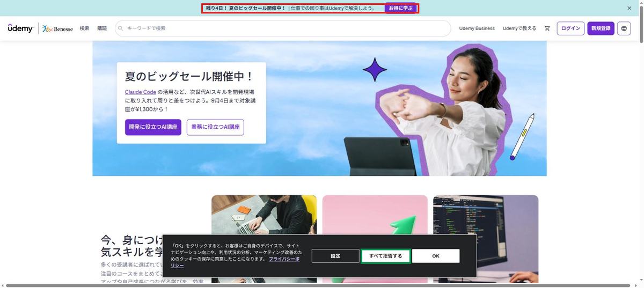Open the 検索 menu
This screenshot has width=644, height=288.
[x=84, y=28]
